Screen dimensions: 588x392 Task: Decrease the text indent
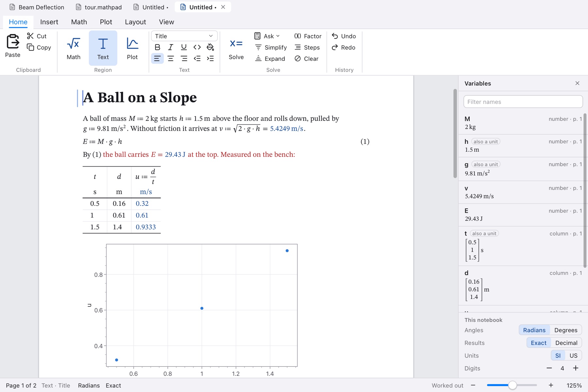coord(197,58)
